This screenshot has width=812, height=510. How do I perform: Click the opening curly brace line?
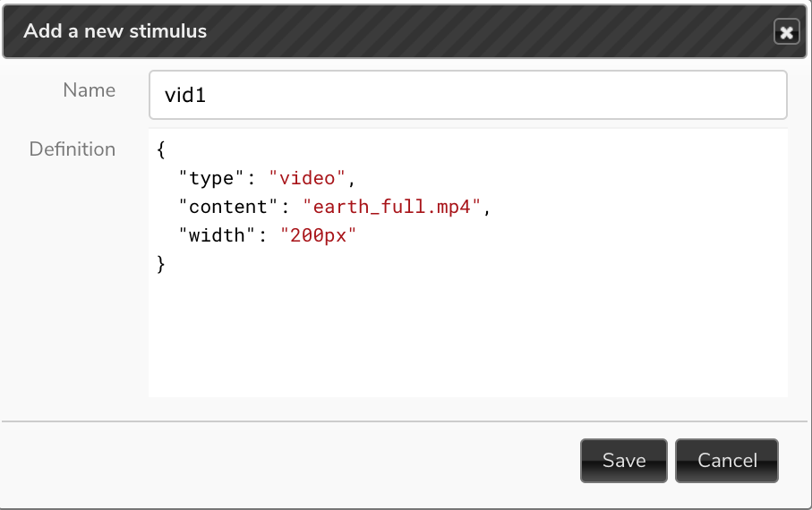click(x=161, y=149)
